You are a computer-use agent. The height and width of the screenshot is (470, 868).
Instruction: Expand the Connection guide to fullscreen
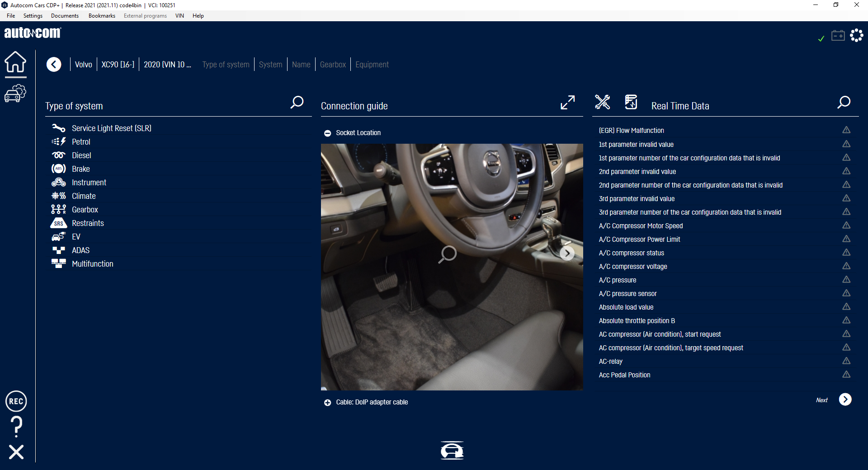[567, 103]
